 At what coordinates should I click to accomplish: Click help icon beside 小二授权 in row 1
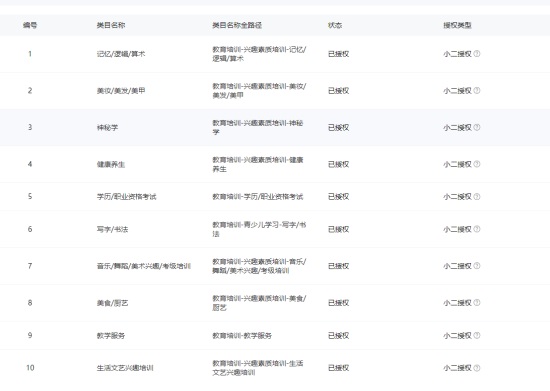click(477, 54)
